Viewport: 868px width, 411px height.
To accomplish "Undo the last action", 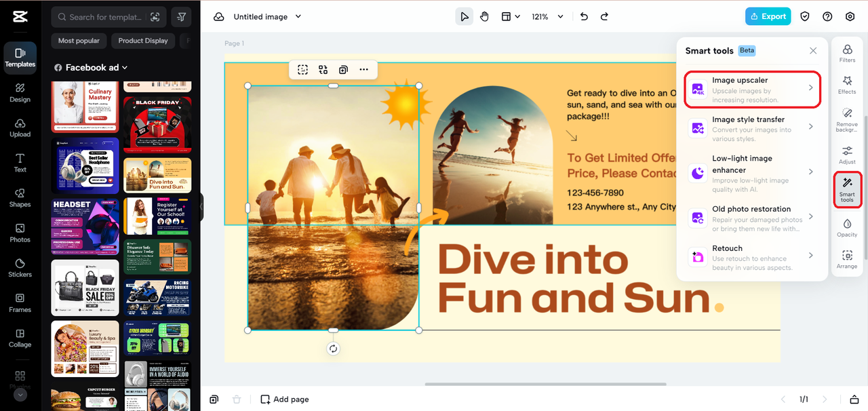I will (584, 17).
